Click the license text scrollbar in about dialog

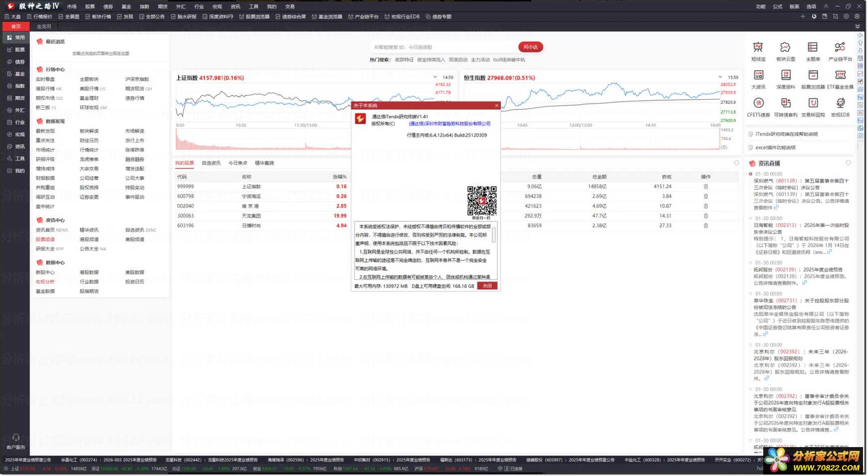point(494,235)
